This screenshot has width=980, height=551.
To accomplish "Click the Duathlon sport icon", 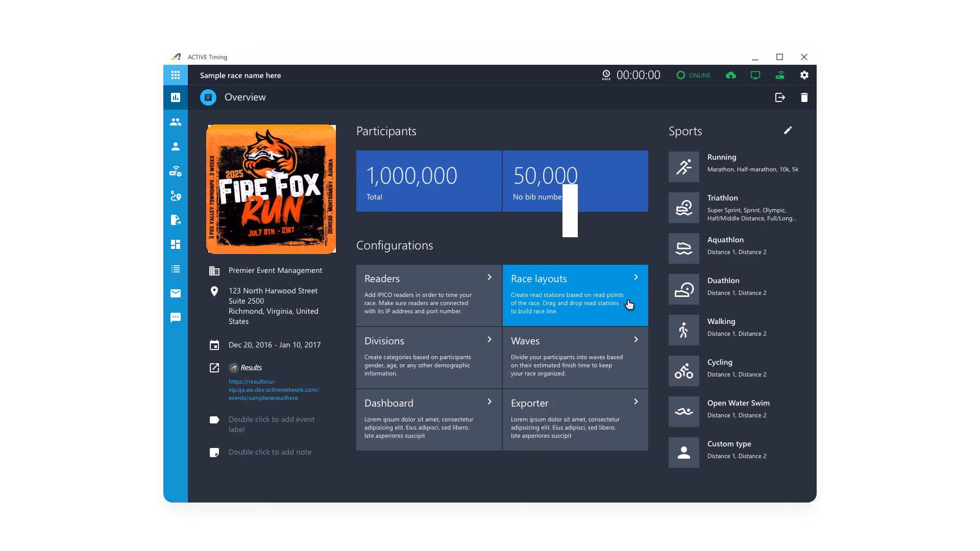I will click(x=684, y=289).
